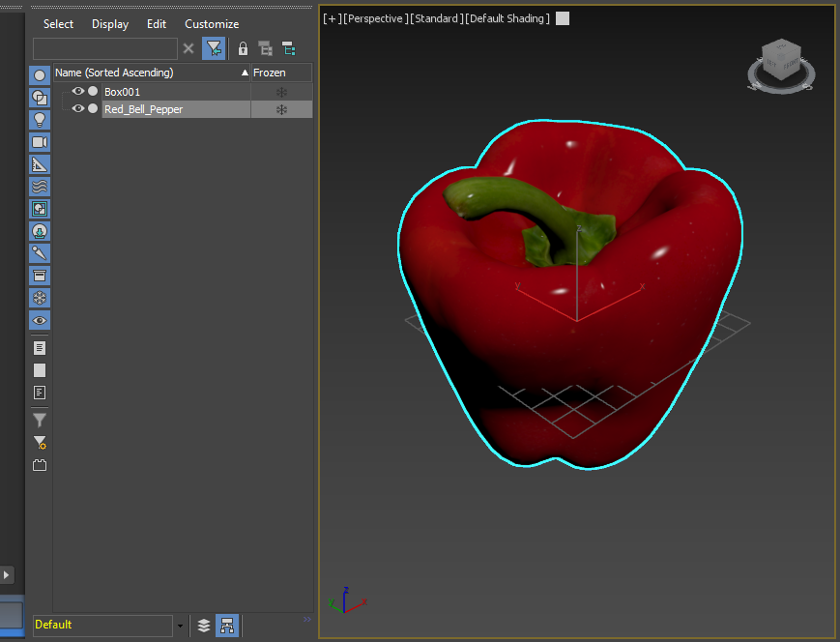Viewport: 840px width, 642px height.
Task: Click the lock cell editing padlock icon
Action: click(243, 48)
